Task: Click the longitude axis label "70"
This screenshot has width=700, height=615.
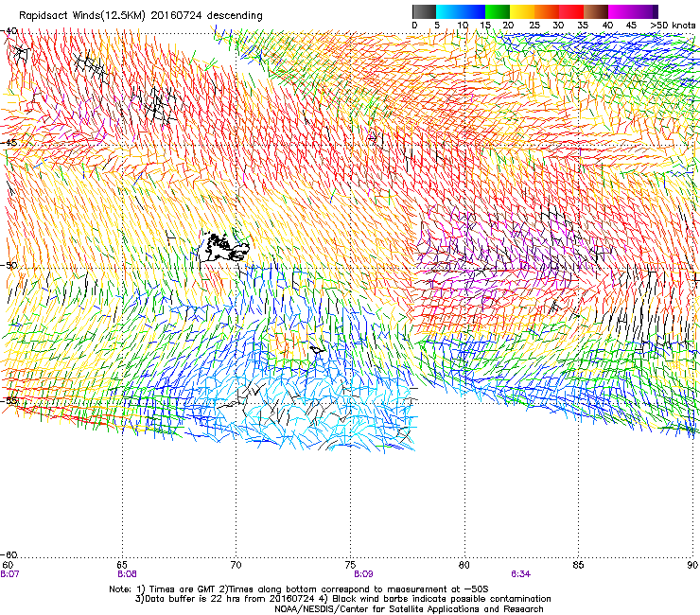Action: pos(236,565)
